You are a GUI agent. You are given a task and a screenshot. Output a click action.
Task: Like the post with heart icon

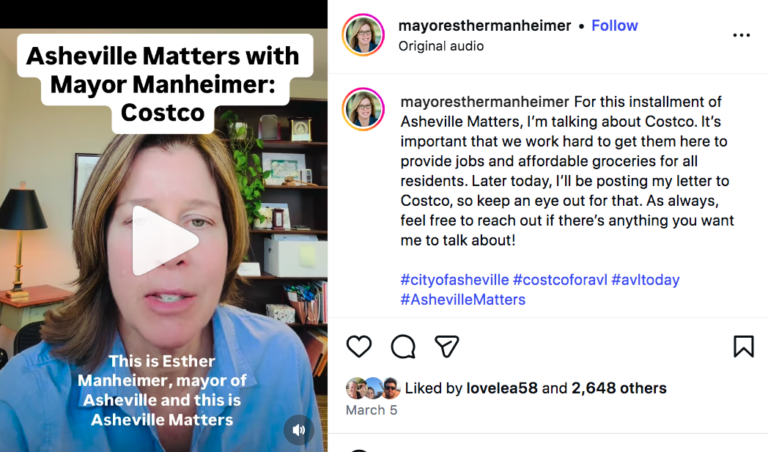tap(359, 347)
